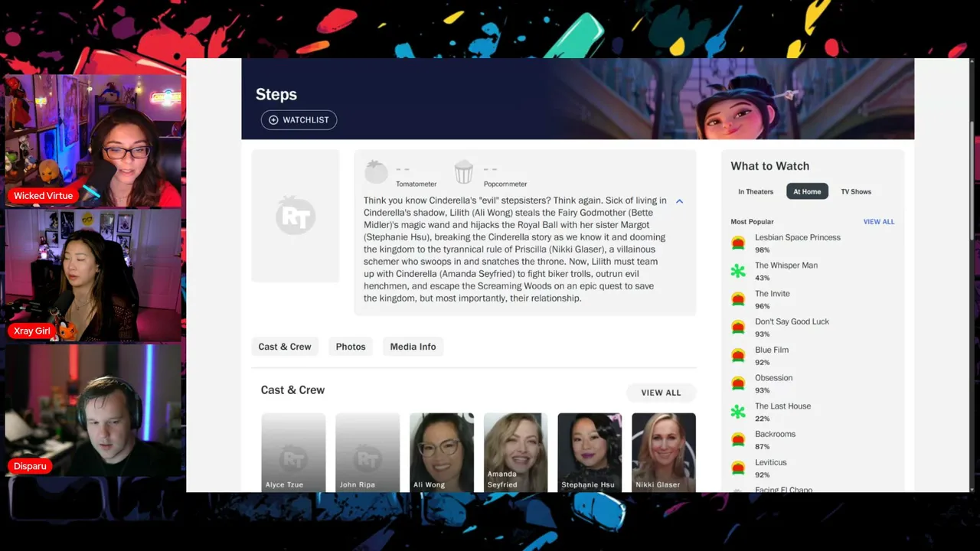Select the Wicked Virtue webcam feed
Image resolution: width=980 pixels, height=551 pixels.
tap(93, 141)
